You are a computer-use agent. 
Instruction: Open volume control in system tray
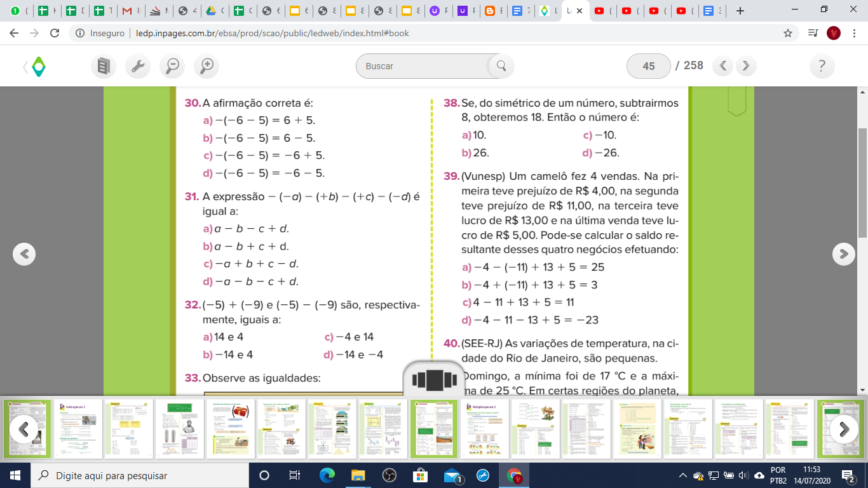(743, 475)
